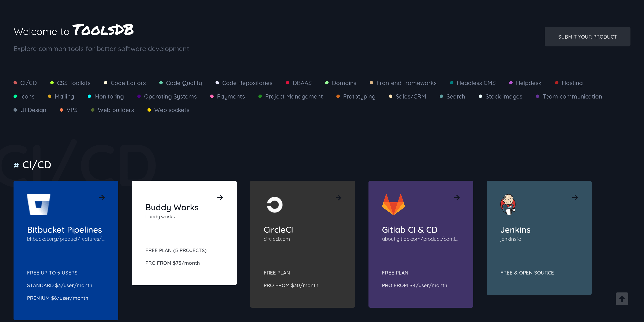Click the Bitbucket Pipelines logo icon
This screenshot has width=644, height=322.
click(38, 204)
